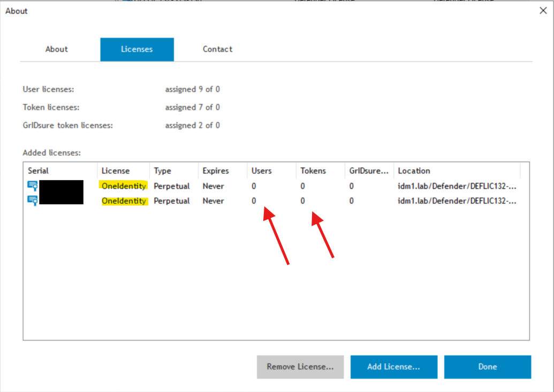Select OneIdentity in the first license row

point(124,186)
